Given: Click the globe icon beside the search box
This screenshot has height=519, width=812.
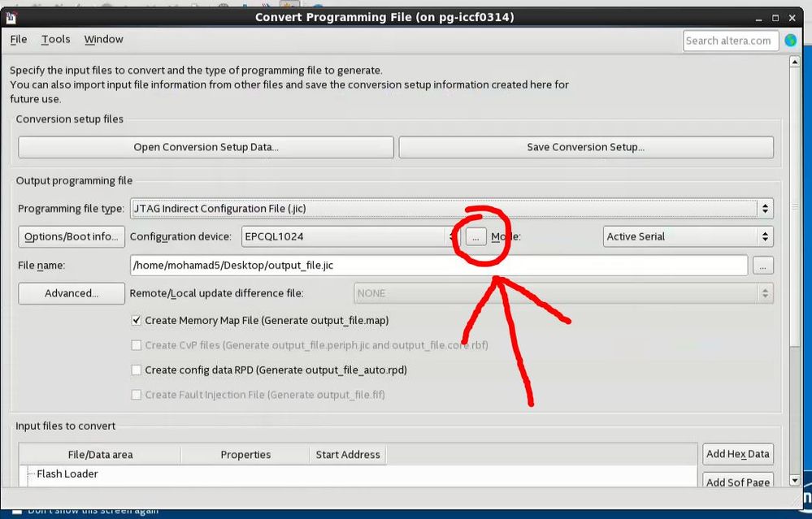Looking at the screenshot, I should click(x=790, y=41).
